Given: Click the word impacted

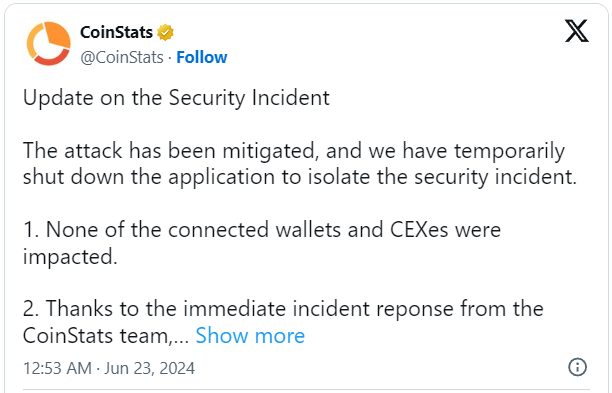Looking at the screenshot, I should 70,257.
